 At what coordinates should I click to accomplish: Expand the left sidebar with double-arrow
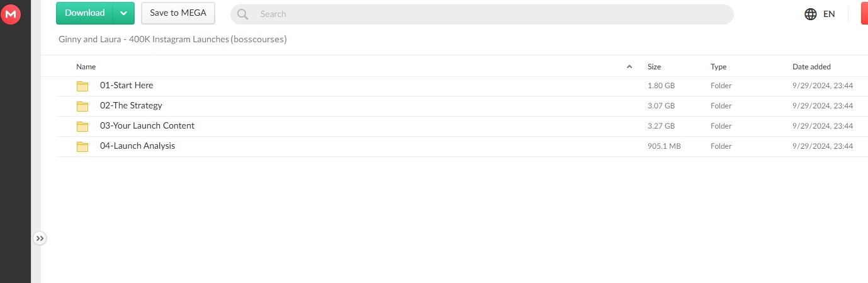40,238
